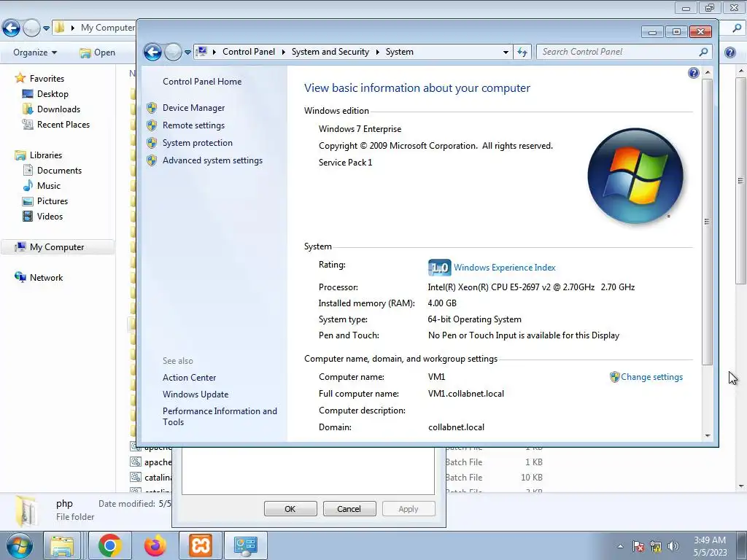Click the help icon in the System window
The width and height of the screenshot is (747, 560).
pyautogui.click(x=694, y=73)
